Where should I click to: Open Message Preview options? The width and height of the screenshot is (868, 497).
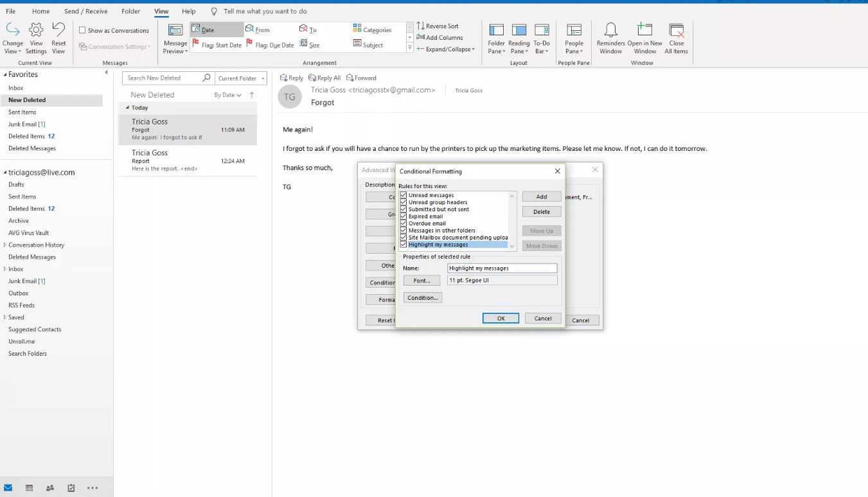pyautogui.click(x=175, y=38)
